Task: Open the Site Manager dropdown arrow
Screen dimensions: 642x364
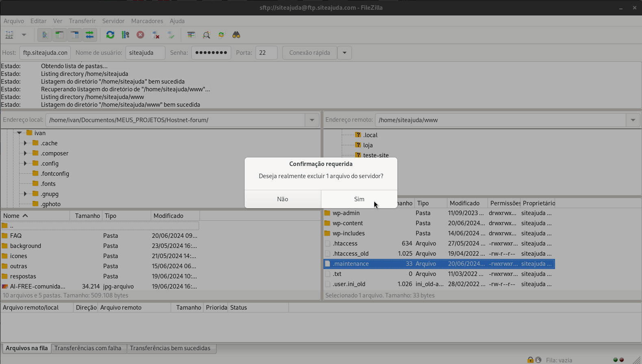Action: pos(24,35)
